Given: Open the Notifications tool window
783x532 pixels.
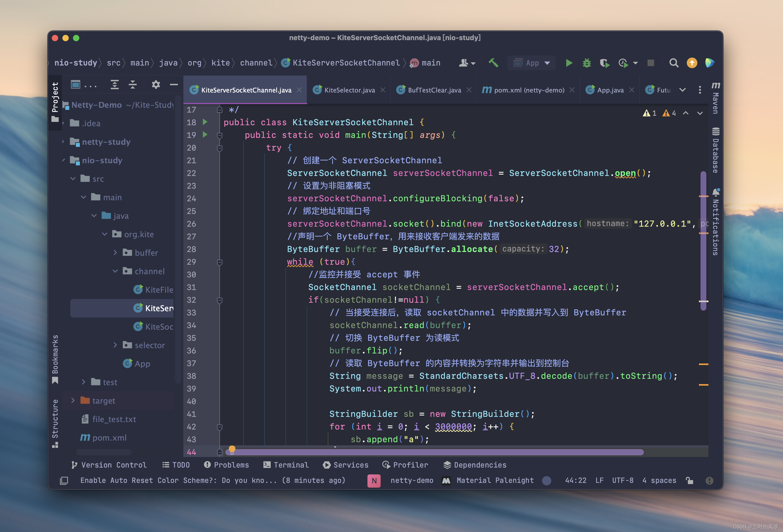Looking at the screenshot, I should click(715, 222).
